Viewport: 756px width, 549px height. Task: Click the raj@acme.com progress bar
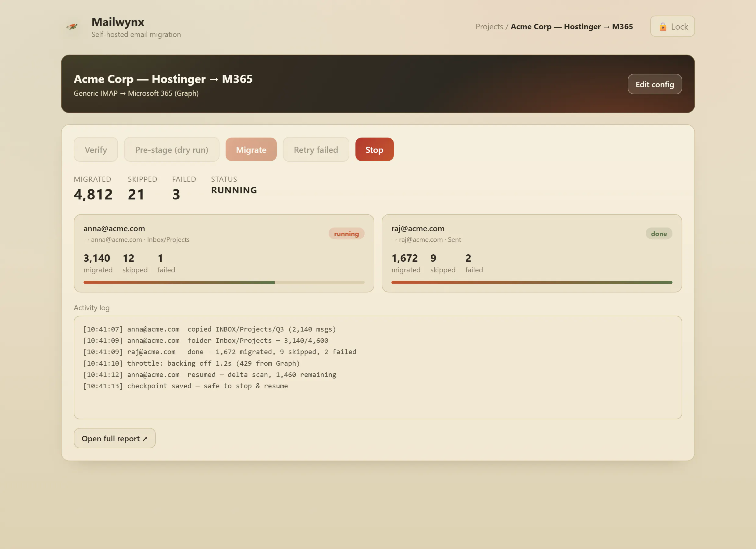pyautogui.click(x=532, y=282)
